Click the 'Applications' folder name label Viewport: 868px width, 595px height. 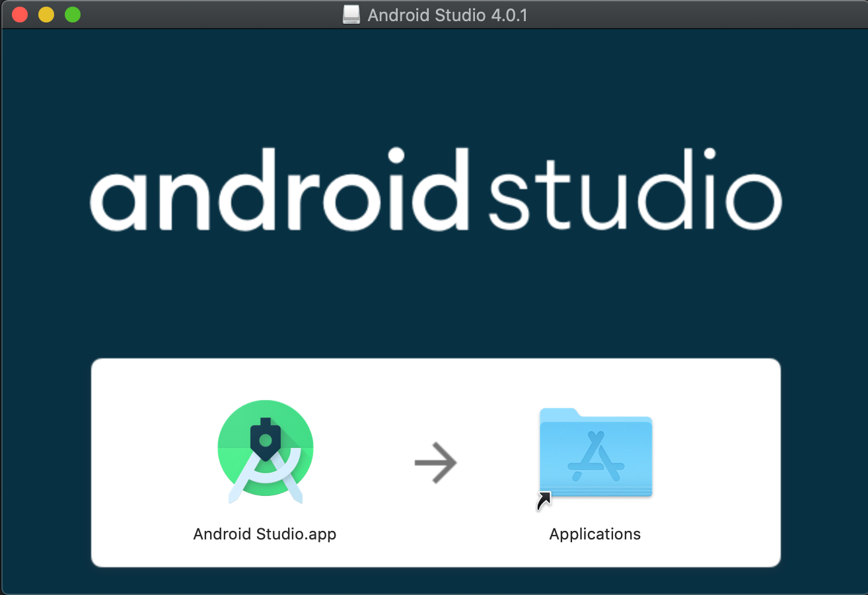pos(595,534)
